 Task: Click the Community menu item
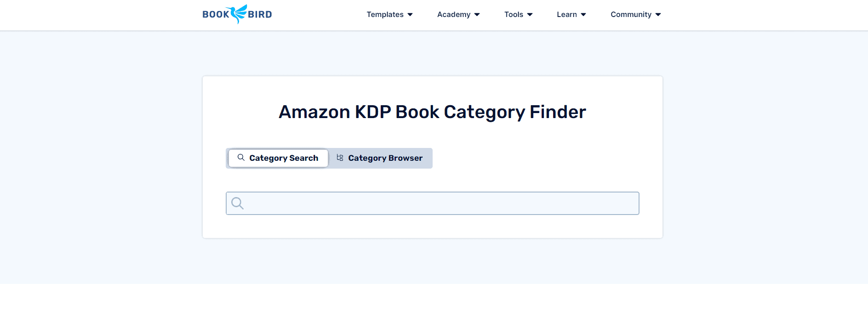pos(631,14)
